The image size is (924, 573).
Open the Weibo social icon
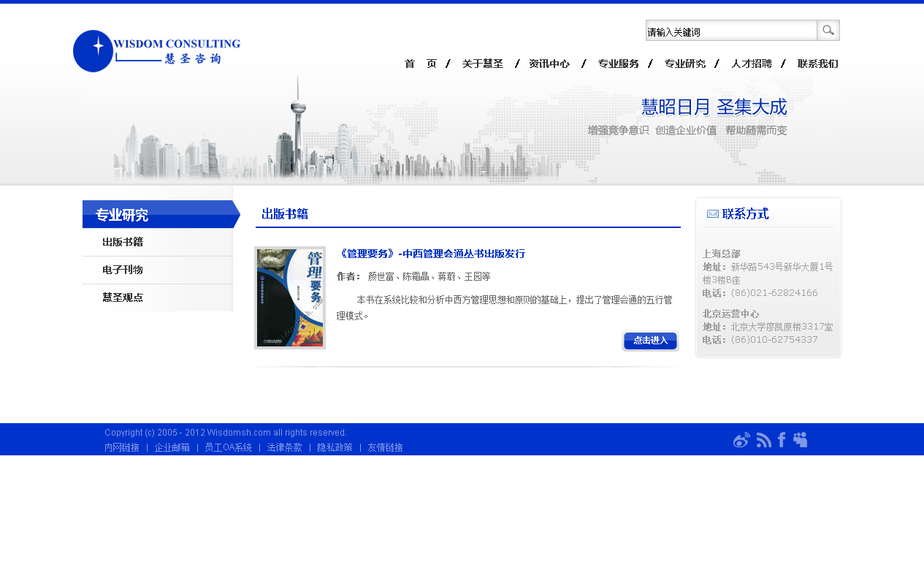click(741, 440)
